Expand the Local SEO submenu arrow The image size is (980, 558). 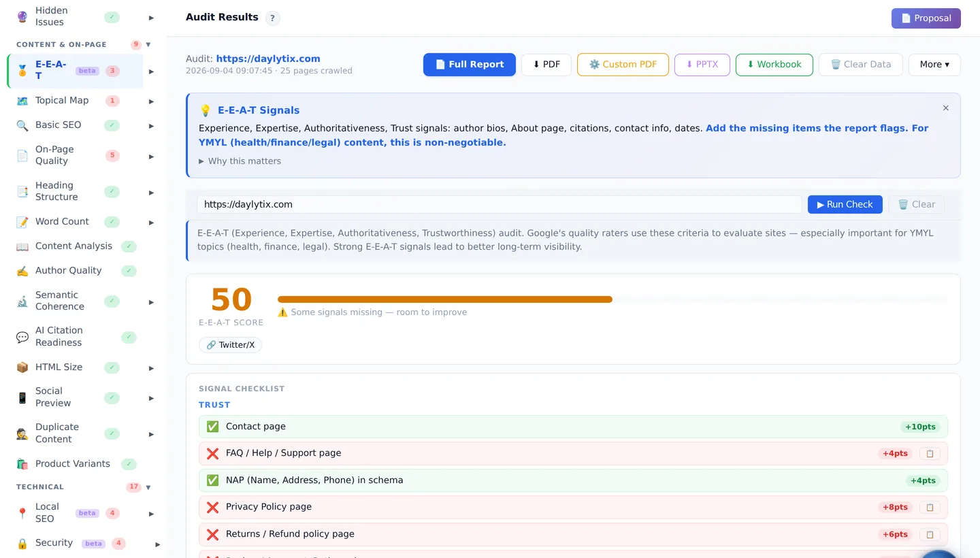tap(151, 514)
